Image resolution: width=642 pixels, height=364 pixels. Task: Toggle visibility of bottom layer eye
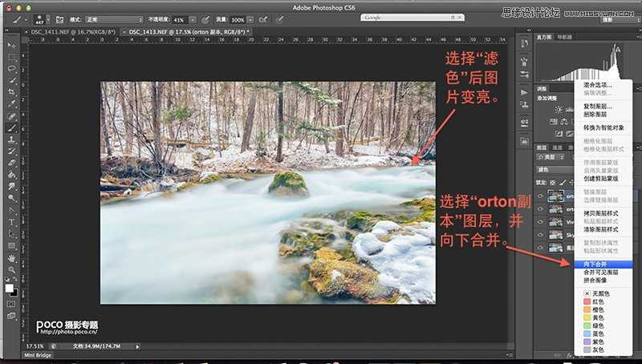coord(540,248)
